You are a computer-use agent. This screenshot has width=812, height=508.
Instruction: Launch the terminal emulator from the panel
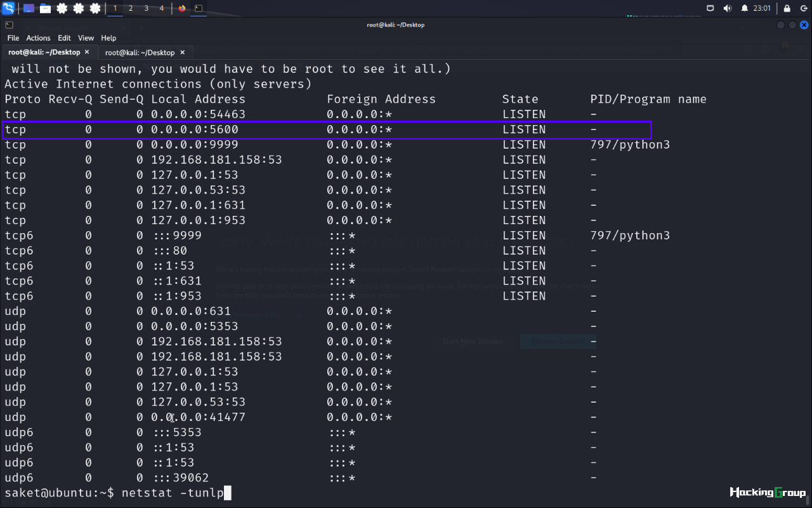click(x=29, y=8)
